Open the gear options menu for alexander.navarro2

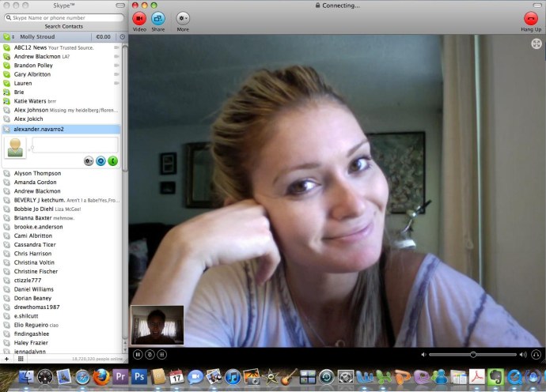(89, 160)
